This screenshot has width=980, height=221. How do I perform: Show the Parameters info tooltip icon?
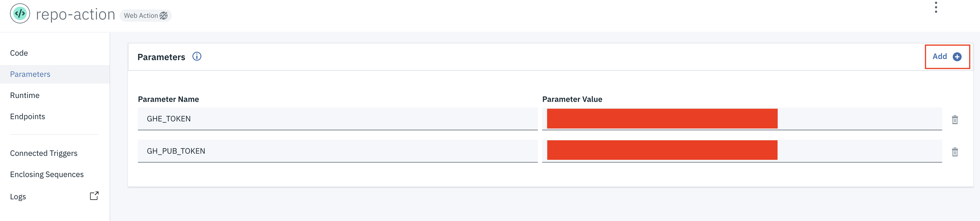(x=197, y=57)
